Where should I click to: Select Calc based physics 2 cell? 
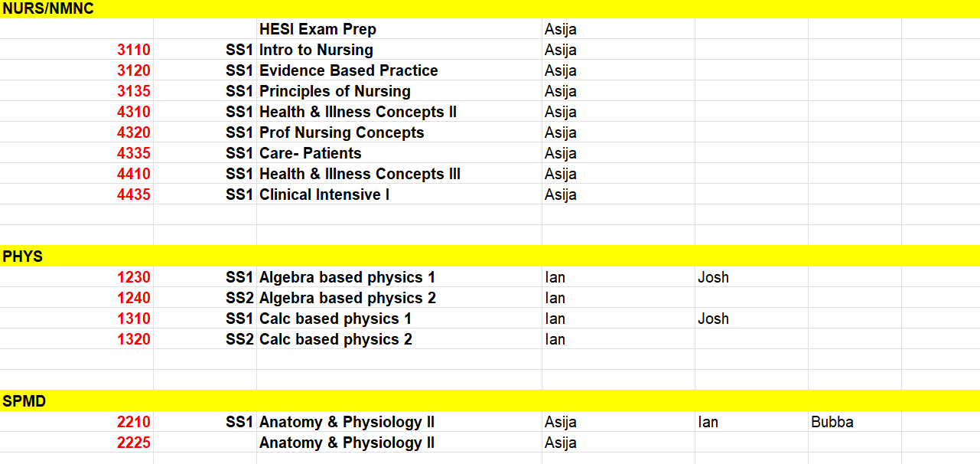(x=399, y=339)
